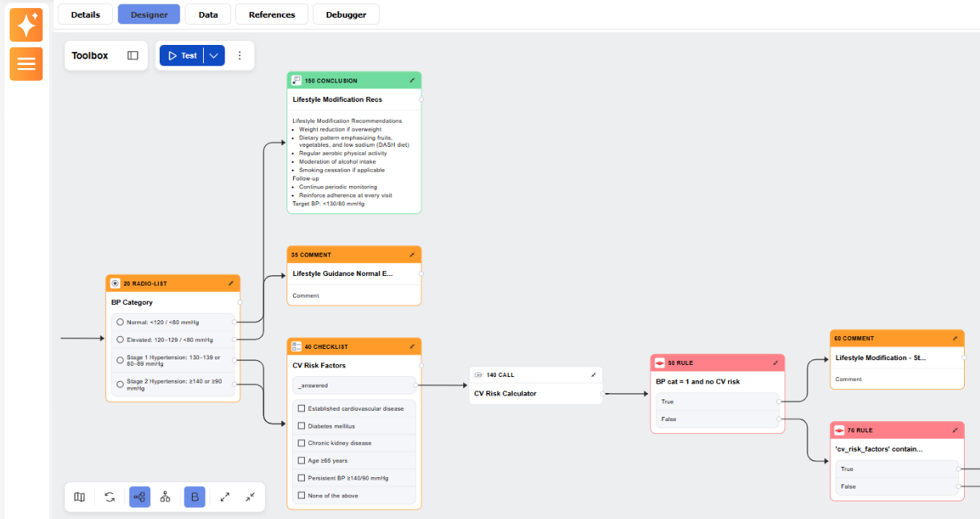Select horizontal flow layout icon
This screenshot has width=980, height=519.
[140, 497]
